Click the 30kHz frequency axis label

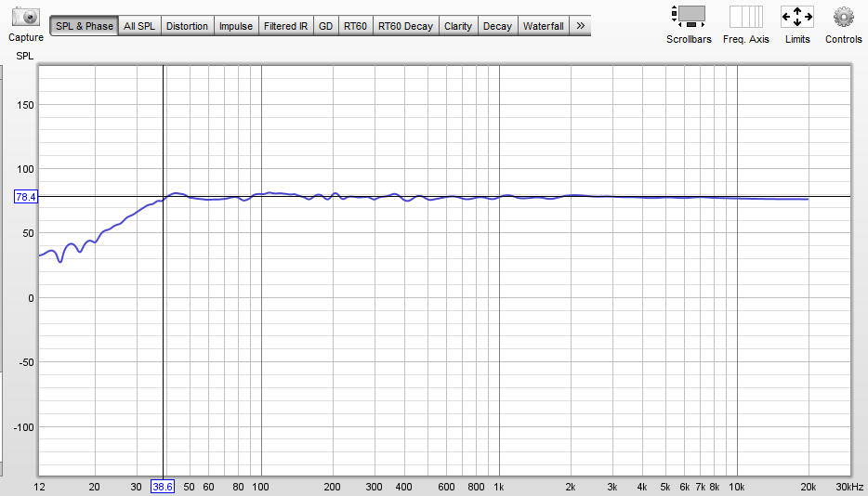pos(848,487)
